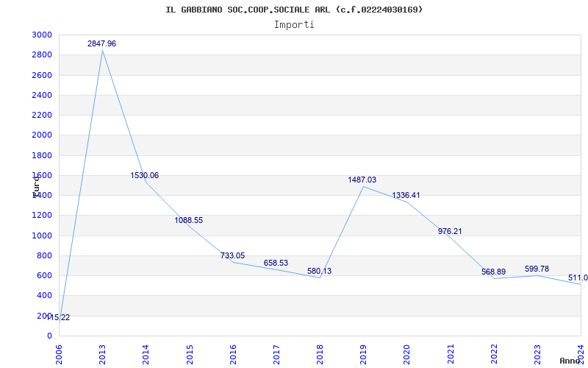Click x-axis year label 2013
588x368 pixels.
tap(102, 355)
